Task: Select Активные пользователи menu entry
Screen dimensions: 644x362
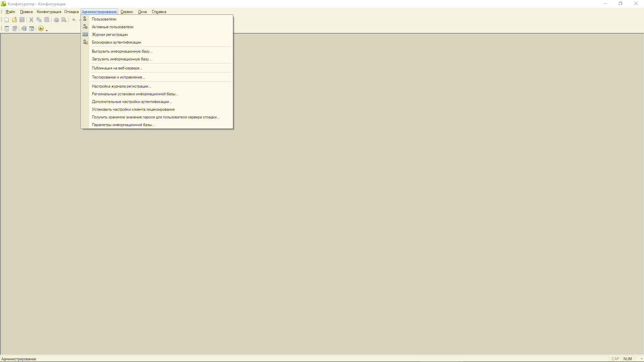Action: tap(157, 27)
